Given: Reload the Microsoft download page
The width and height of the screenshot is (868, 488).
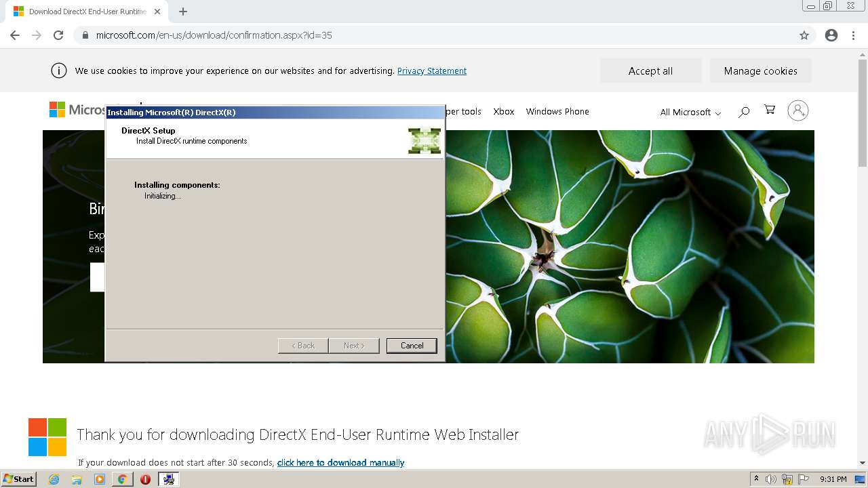Looking at the screenshot, I should [58, 35].
